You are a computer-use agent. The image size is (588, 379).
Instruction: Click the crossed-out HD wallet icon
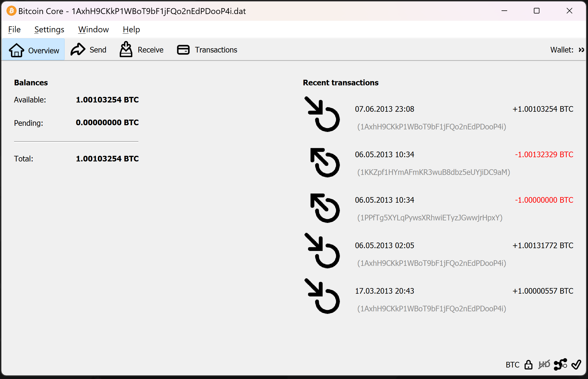[x=544, y=365]
